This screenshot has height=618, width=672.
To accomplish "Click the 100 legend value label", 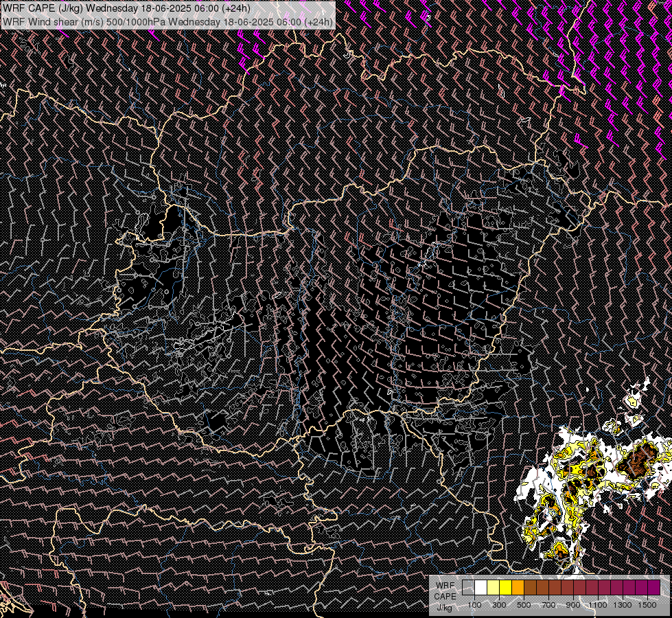I will (x=474, y=605).
